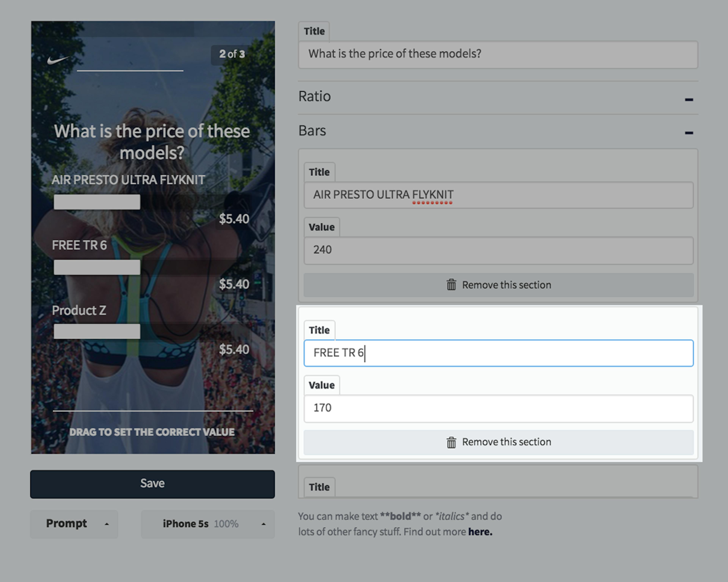The image size is (728, 582).
Task: Click the value field containing 170
Action: click(x=498, y=408)
